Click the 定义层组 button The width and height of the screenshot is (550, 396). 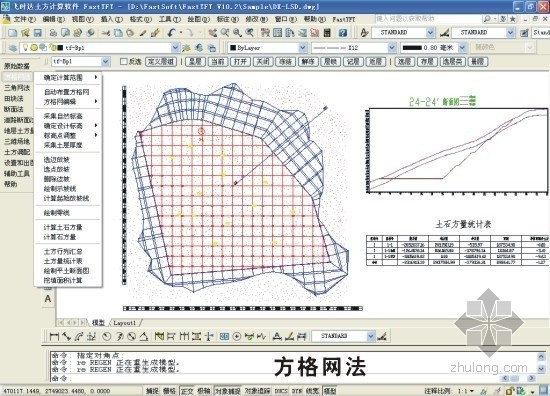tap(161, 62)
